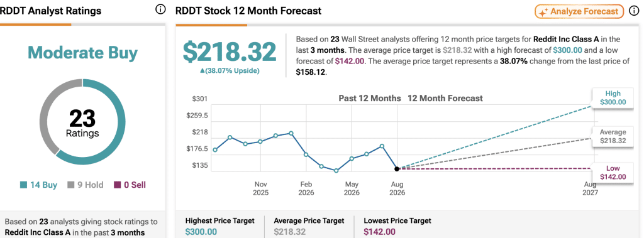The width and height of the screenshot is (644, 238).
Task: Click the teal Buy legend square
Action: [x=23, y=185]
